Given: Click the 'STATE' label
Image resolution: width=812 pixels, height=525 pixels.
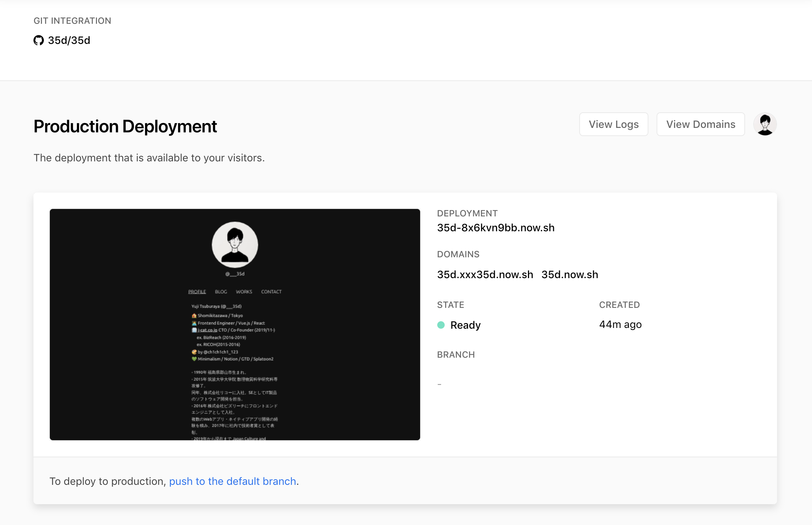Looking at the screenshot, I should point(451,305).
